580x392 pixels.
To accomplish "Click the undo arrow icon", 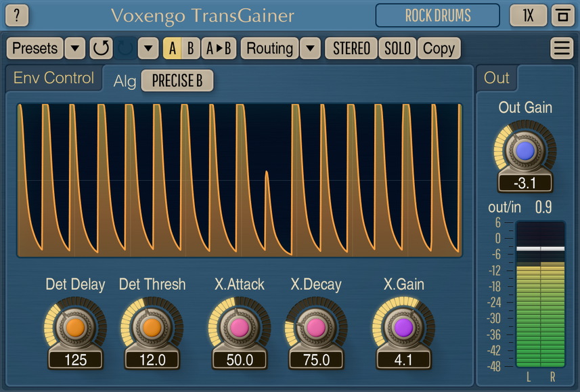I will [101, 48].
